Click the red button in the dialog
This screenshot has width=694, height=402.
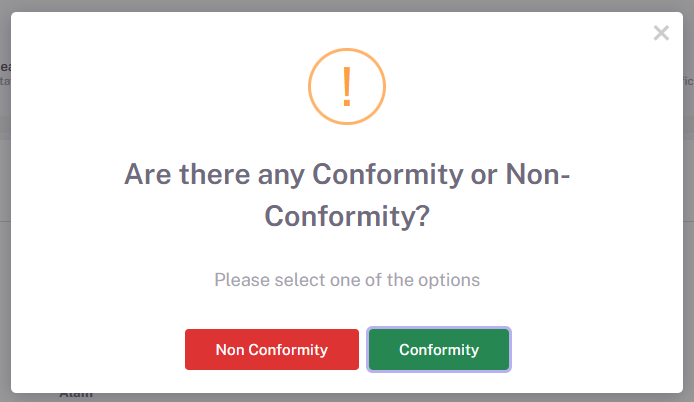pos(272,349)
